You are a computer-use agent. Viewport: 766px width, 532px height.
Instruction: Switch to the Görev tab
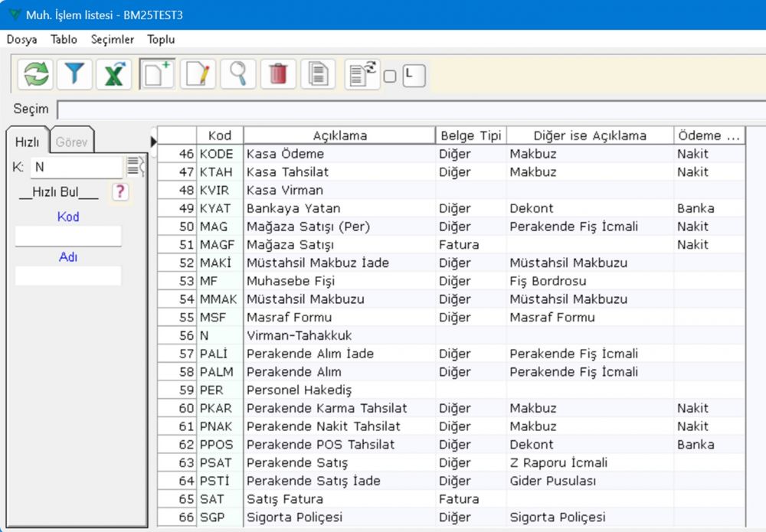tap(73, 142)
